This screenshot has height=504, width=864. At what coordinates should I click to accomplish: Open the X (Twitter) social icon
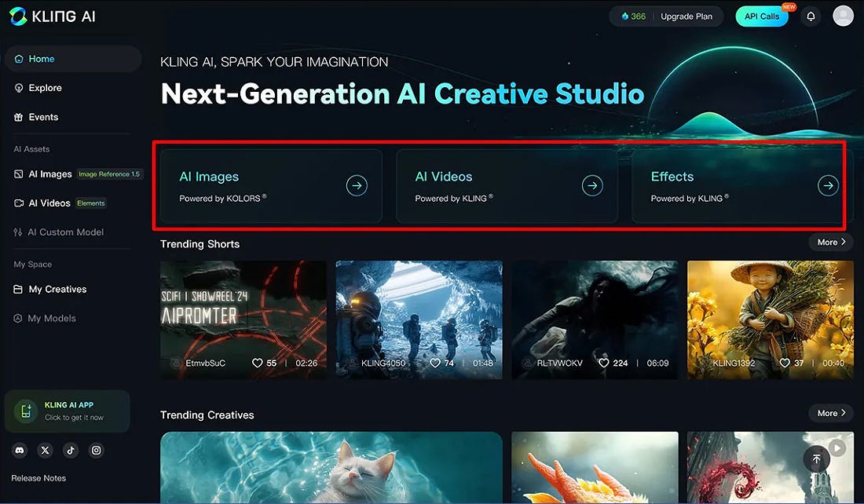click(46, 451)
